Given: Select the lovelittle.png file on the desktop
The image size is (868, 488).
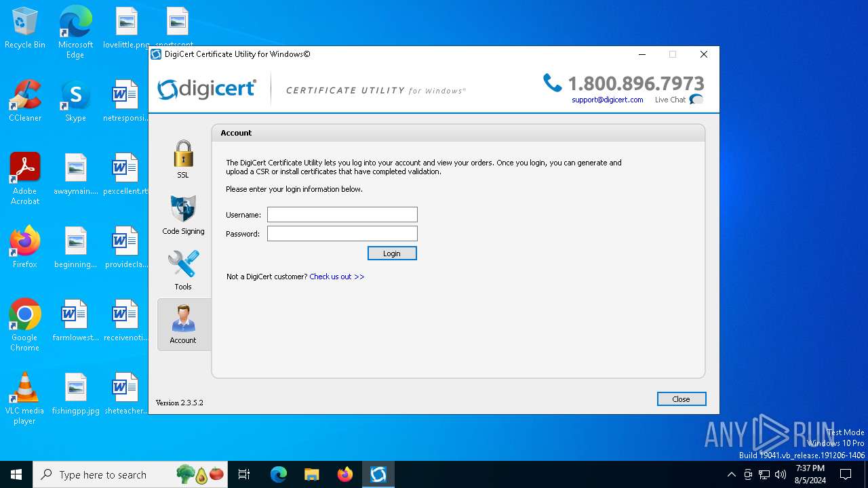Looking at the screenshot, I should (x=126, y=28).
